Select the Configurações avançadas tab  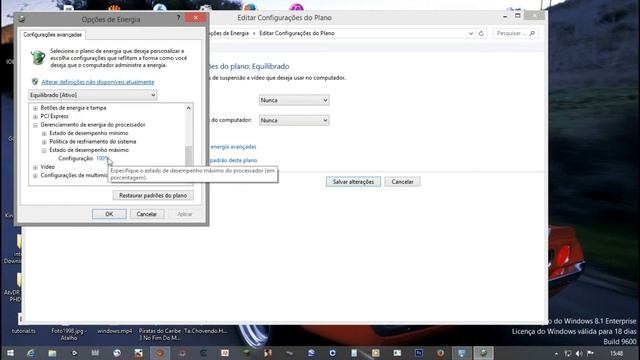click(x=53, y=35)
